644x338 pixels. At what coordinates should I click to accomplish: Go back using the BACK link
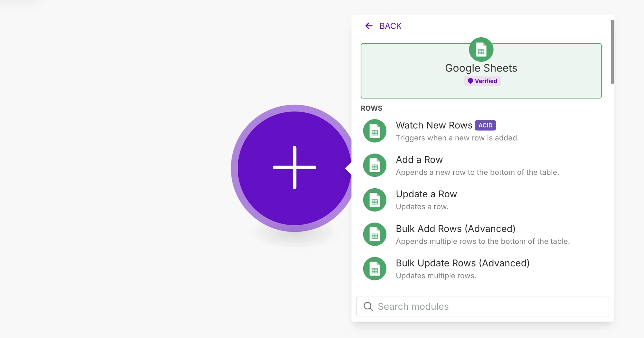click(390, 26)
